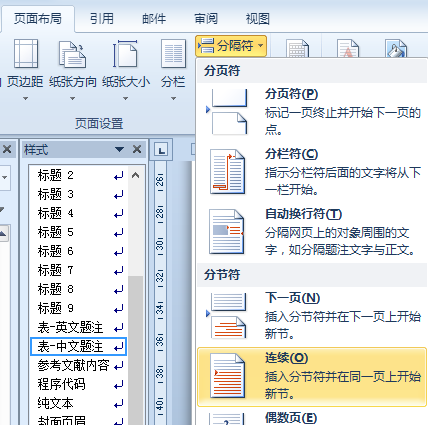Choose 分页符(P) page break option
The width and height of the screenshot is (428, 425).
(x=312, y=112)
